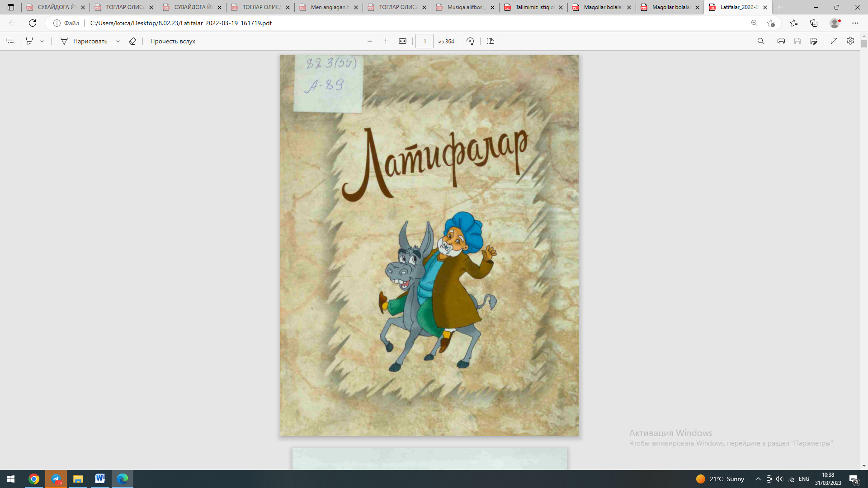The height and width of the screenshot is (488, 868).
Task: Click the Прочесть вслух button
Action: (173, 41)
